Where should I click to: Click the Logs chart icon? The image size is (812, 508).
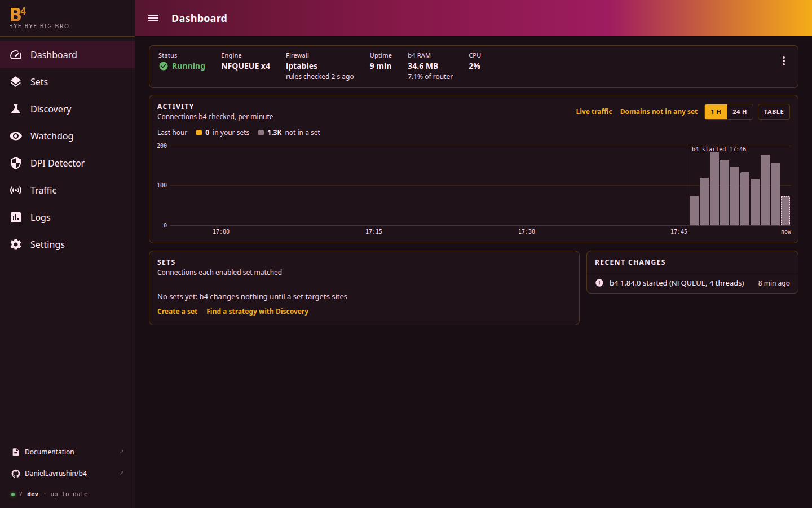[x=16, y=217]
